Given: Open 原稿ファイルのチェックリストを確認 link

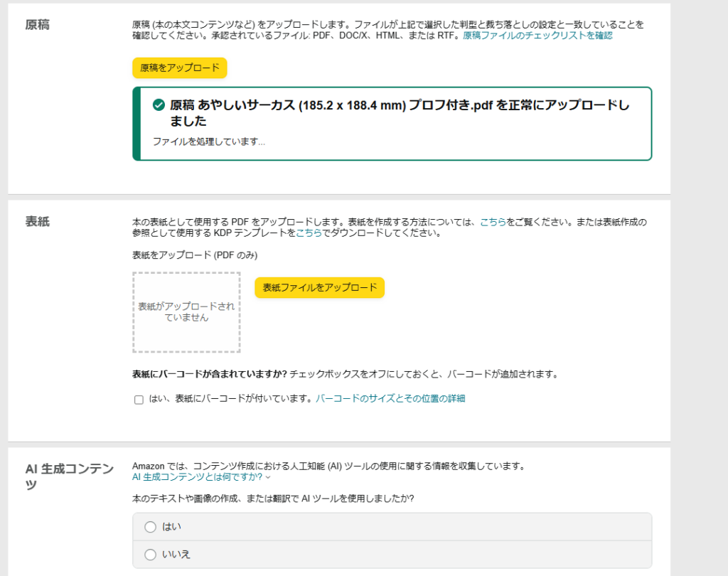Looking at the screenshot, I should coord(537,36).
